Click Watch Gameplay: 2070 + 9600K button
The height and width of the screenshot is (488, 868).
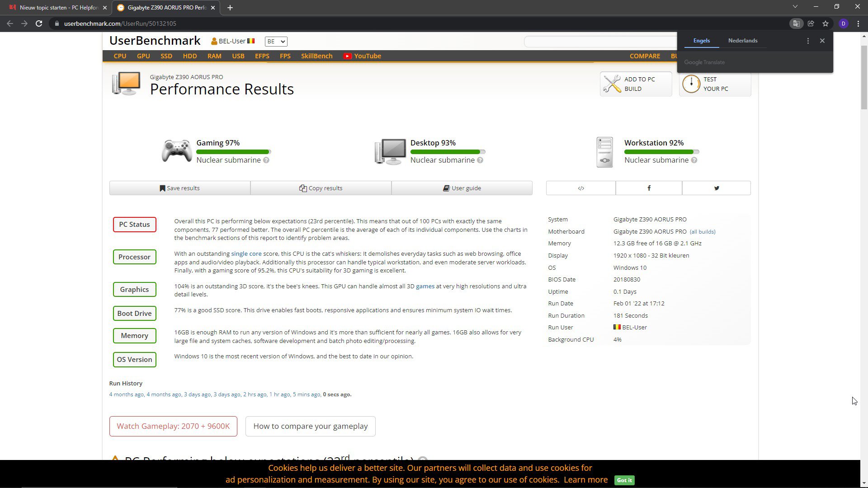(x=173, y=426)
